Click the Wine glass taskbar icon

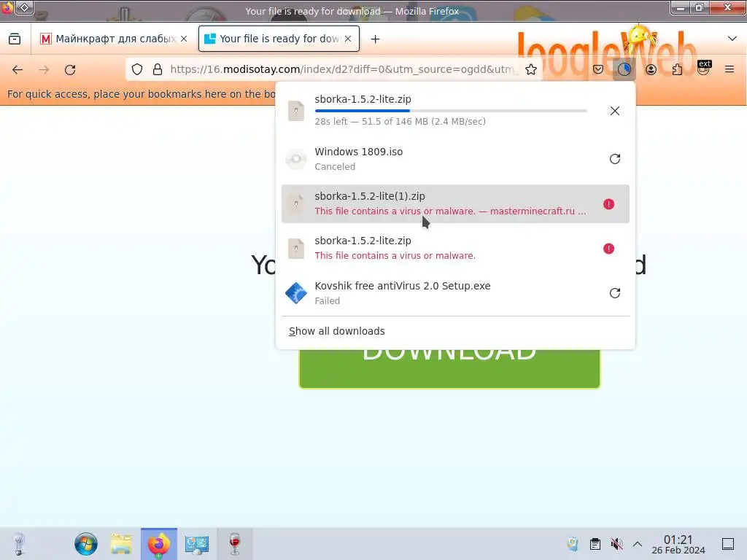(234, 544)
